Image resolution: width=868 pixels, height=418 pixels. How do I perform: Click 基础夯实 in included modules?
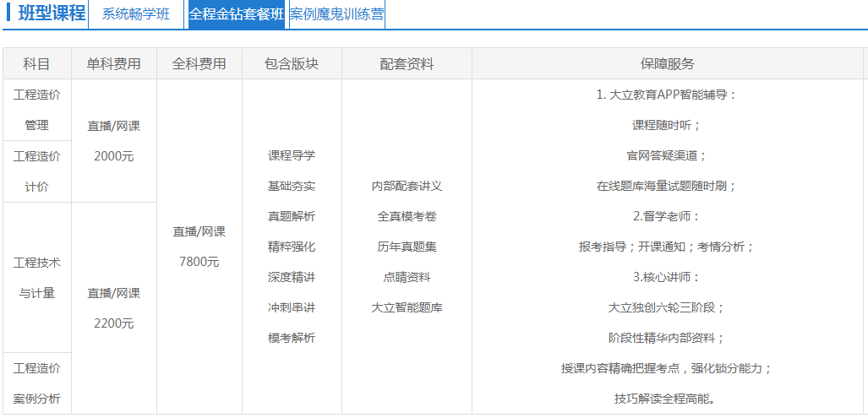292,187
